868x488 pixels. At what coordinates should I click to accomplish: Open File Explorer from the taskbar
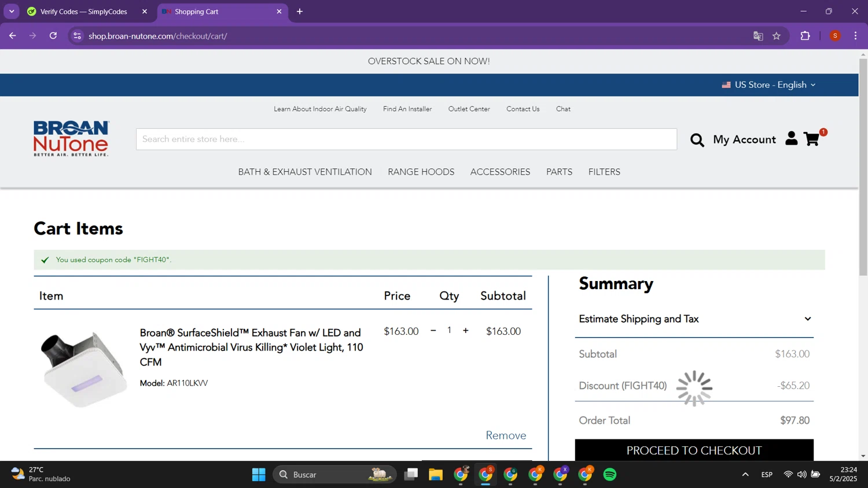click(x=436, y=475)
